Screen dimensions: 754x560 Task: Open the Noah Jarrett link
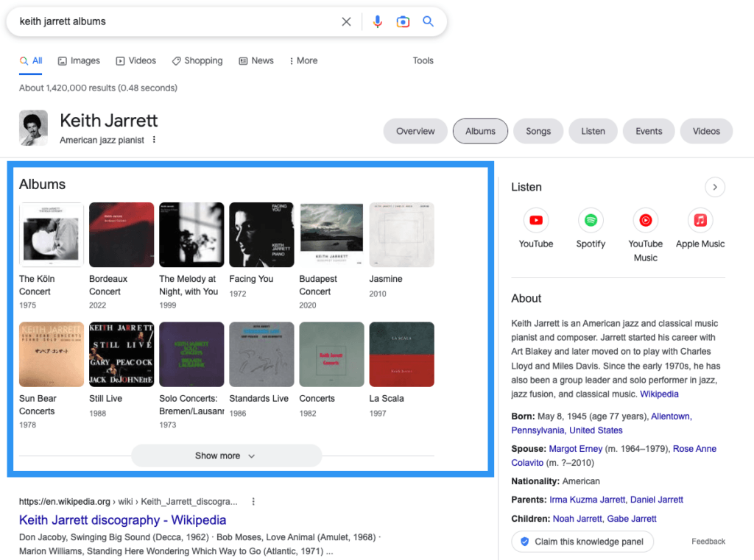point(577,519)
